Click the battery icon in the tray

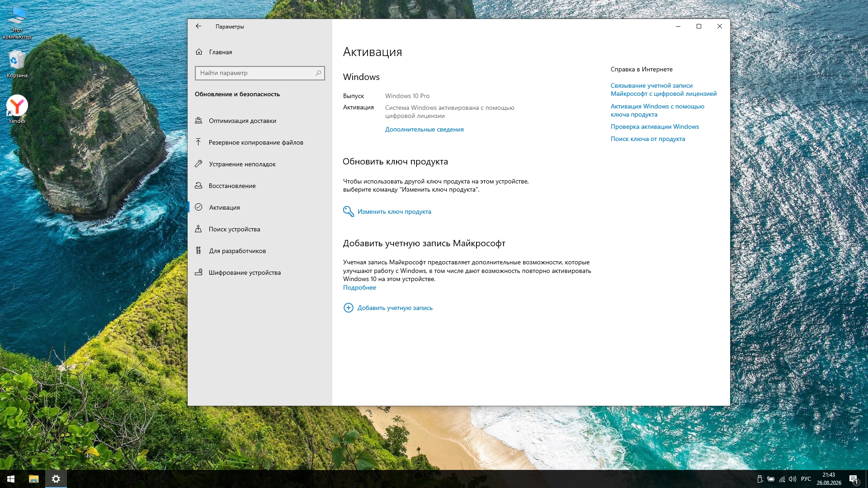pyautogui.click(x=771, y=479)
